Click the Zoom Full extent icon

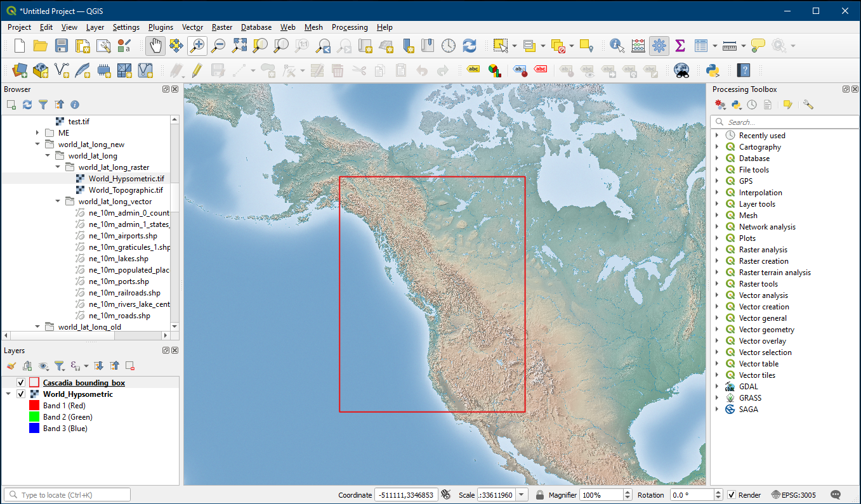pos(239,46)
